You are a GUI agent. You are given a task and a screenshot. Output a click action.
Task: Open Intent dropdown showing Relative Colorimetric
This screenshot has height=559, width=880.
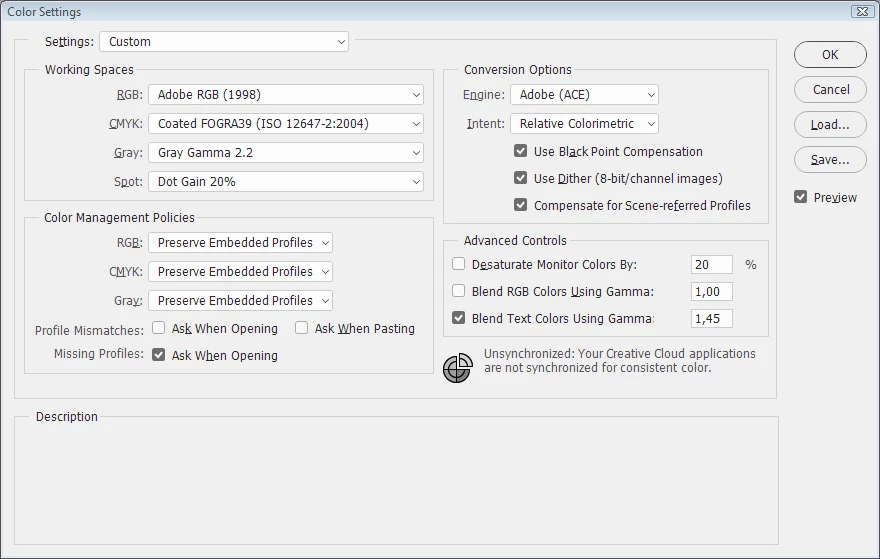[584, 123]
